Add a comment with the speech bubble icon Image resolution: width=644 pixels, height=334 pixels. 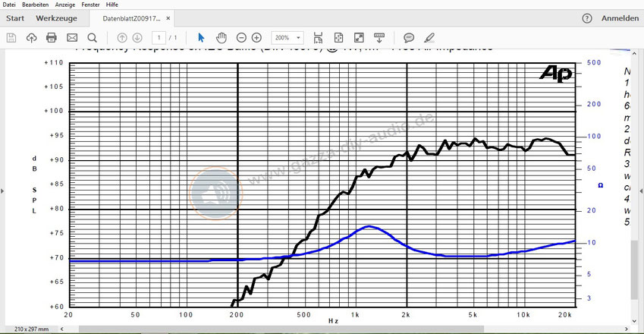(x=409, y=38)
